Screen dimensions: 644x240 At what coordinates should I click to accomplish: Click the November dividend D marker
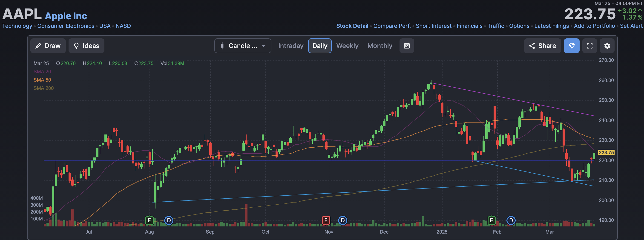click(343, 220)
